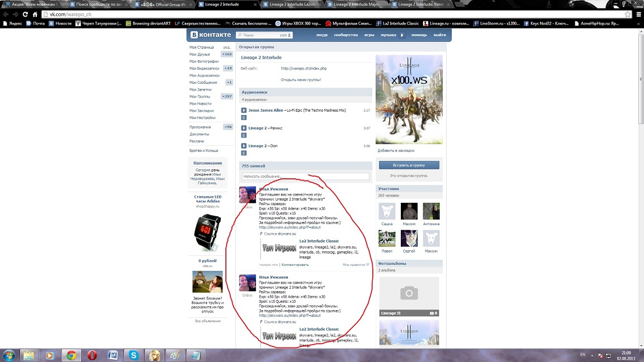Image resolution: width=644 pixels, height=362 pixels.
Task: Click ред. next to Моя Страница
Action: pos(227,47)
